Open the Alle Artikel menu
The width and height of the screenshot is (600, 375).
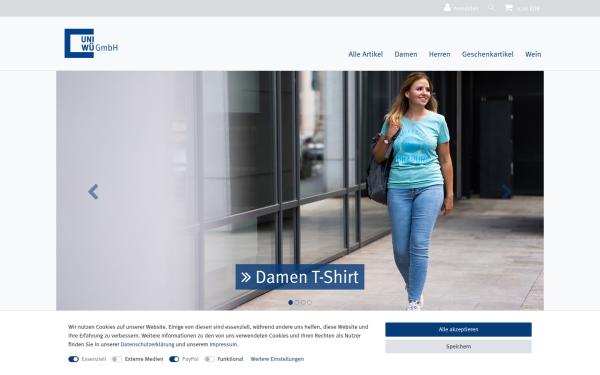click(365, 54)
